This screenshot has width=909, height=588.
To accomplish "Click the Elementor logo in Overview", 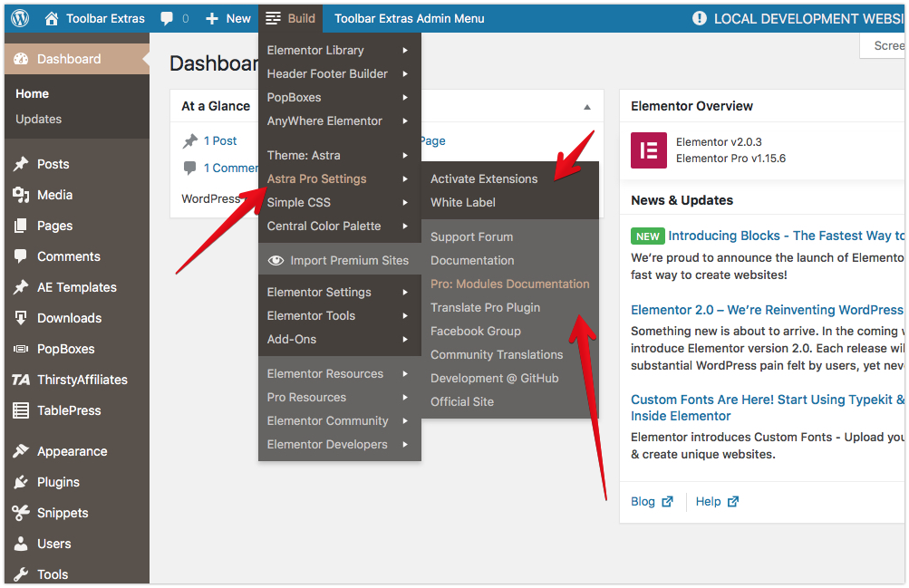I will (649, 150).
